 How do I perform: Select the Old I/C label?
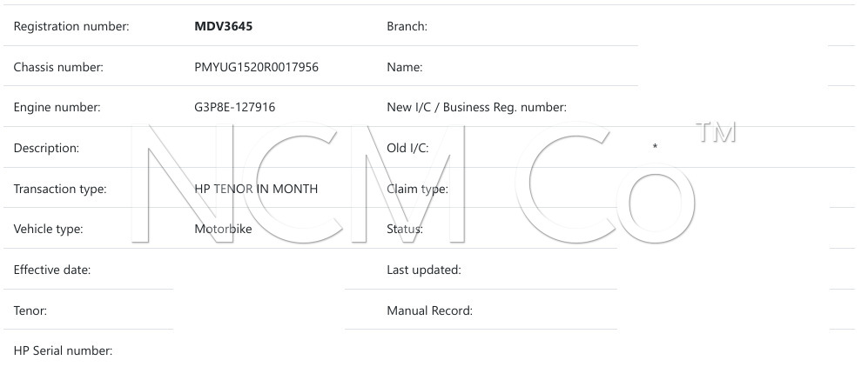click(x=407, y=149)
